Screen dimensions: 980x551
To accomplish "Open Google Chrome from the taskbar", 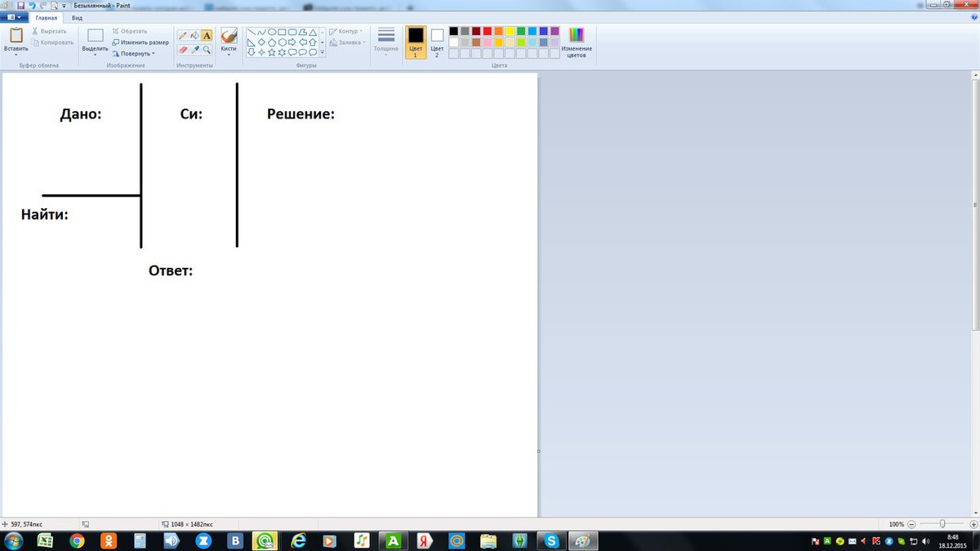I will coord(77,540).
